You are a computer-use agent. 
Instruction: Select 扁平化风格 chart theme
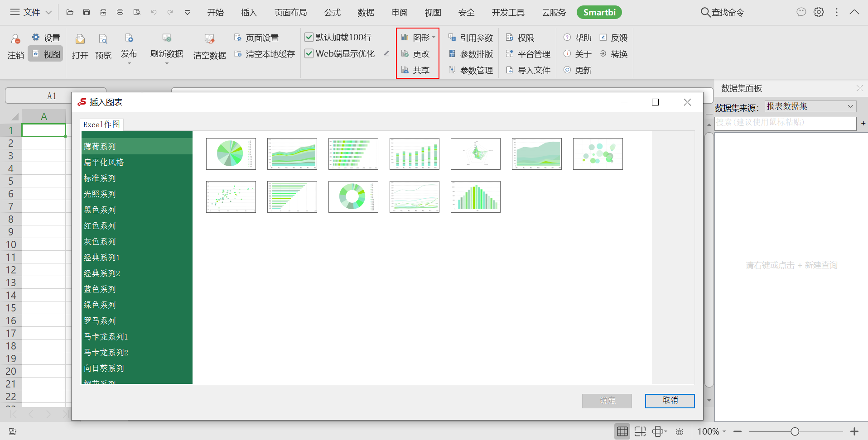point(137,163)
